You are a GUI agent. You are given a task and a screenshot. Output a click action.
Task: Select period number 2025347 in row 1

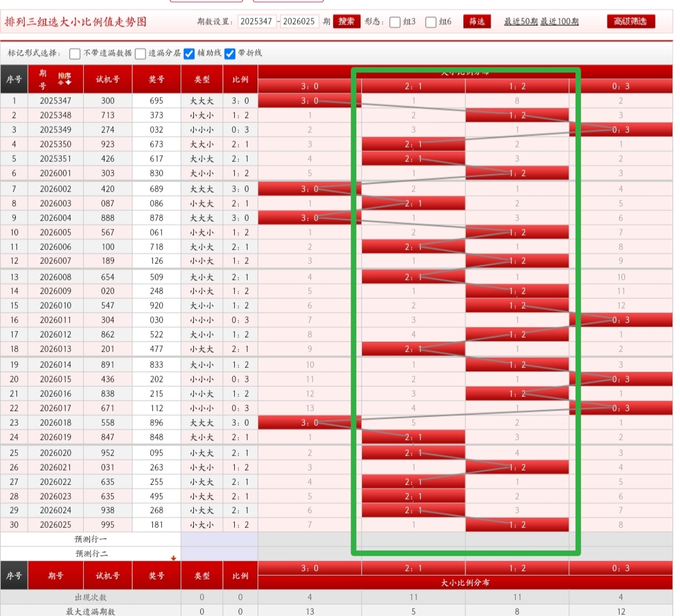pyautogui.click(x=55, y=101)
